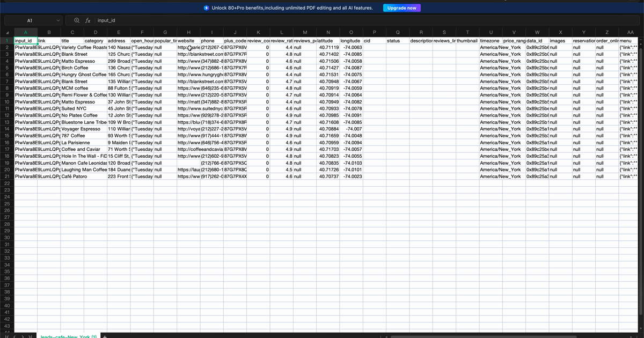The height and width of the screenshot is (338, 644).
Task: Select the 'Bluestone Lane Tribe' cell
Action: [x=84, y=122]
